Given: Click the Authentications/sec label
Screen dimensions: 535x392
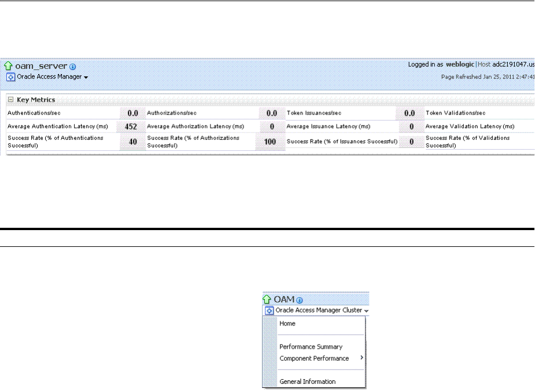Looking at the screenshot, I should point(34,113).
